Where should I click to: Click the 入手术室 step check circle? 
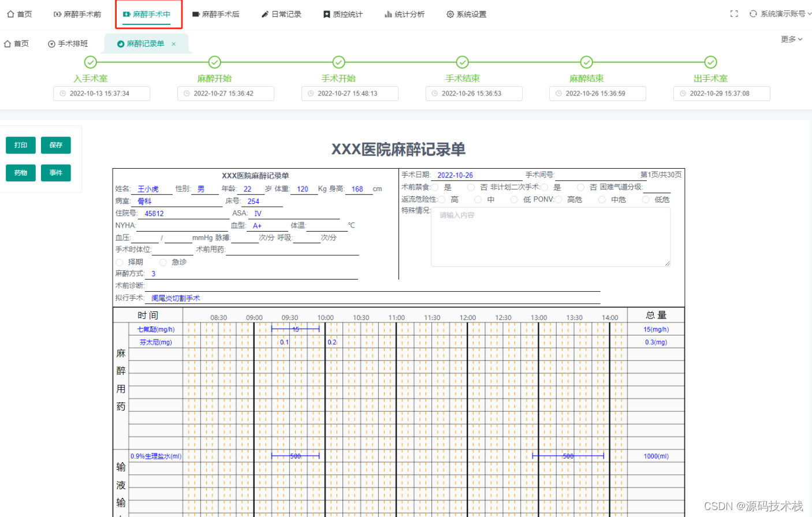coord(91,62)
